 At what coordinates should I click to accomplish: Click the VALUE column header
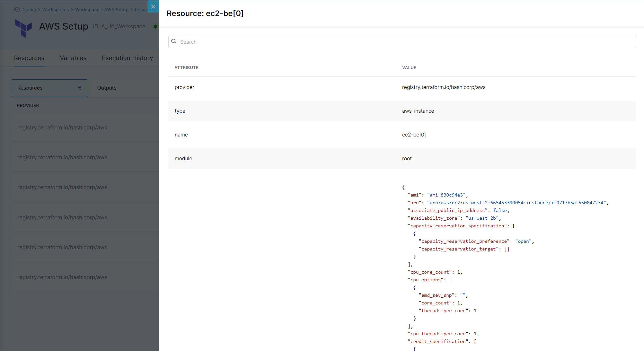pos(409,68)
